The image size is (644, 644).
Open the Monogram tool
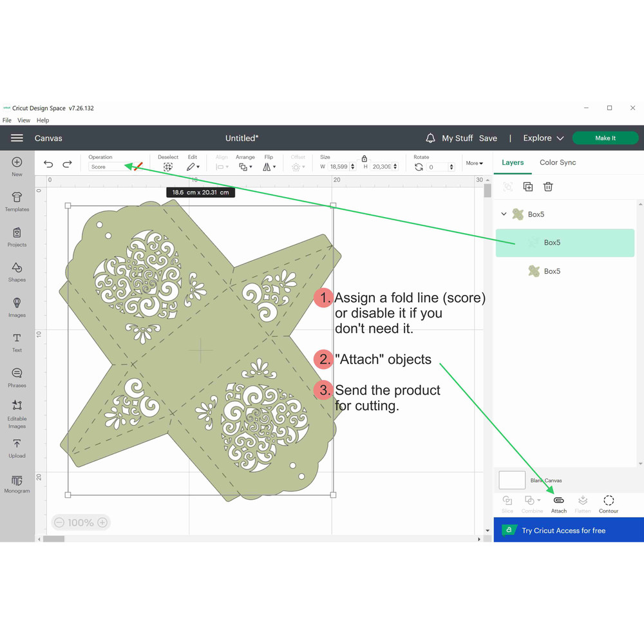[x=17, y=484]
